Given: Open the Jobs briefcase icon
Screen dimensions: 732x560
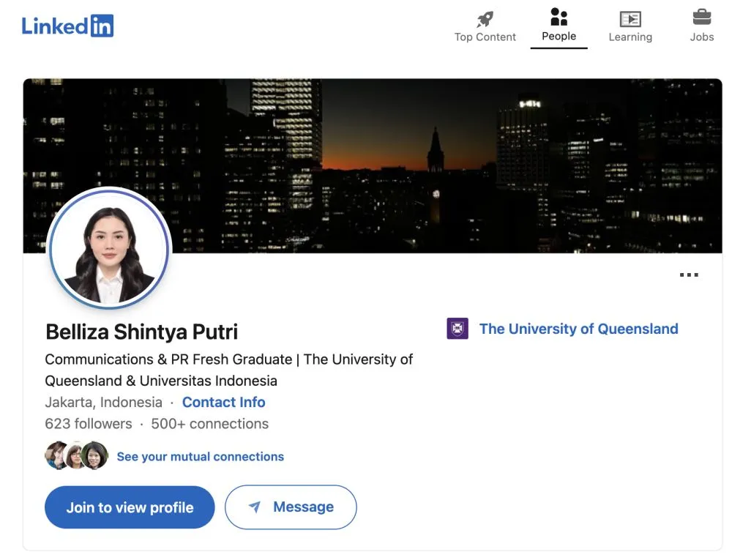Looking at the screenshot, I should (x=702, y=18).
